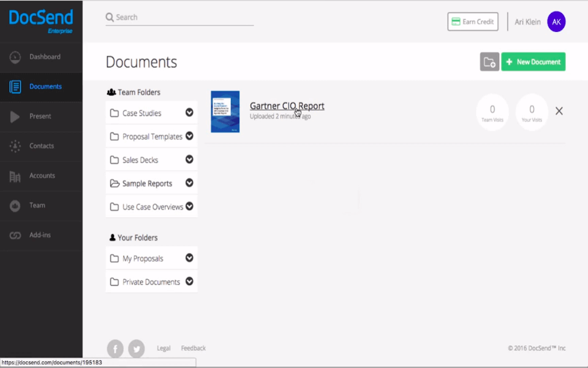This screenshot has height=368, width=588.
Task: Click the search magnifier icon
Action: point(110,17)
